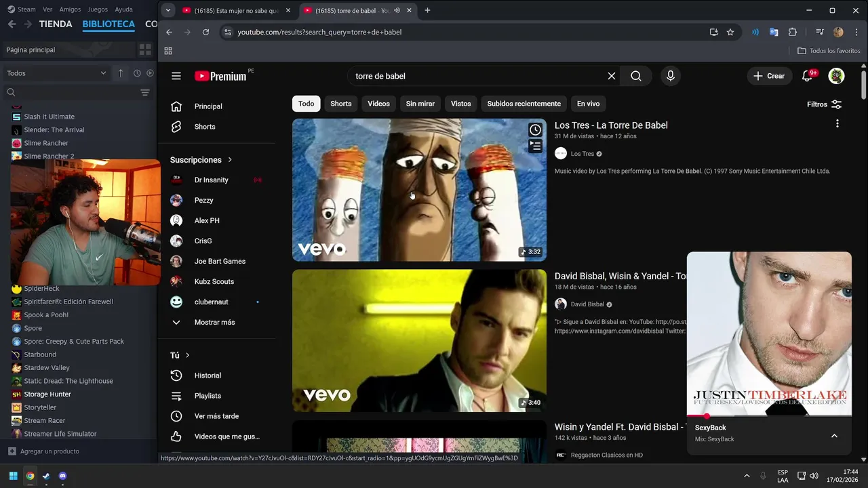Open Los Tres - La Torre De Babel title
This screenshot has width=868, height=488.
[x=611, y=125]
